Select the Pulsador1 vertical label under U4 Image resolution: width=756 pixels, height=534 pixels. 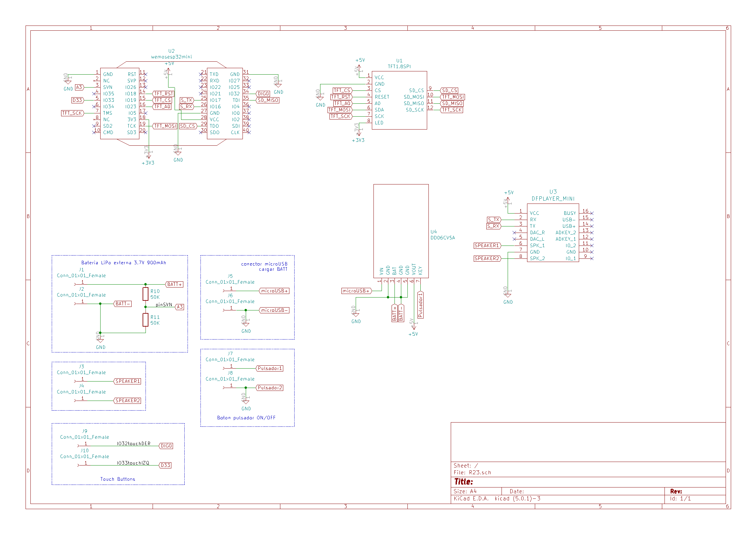(x=420, y=305)
